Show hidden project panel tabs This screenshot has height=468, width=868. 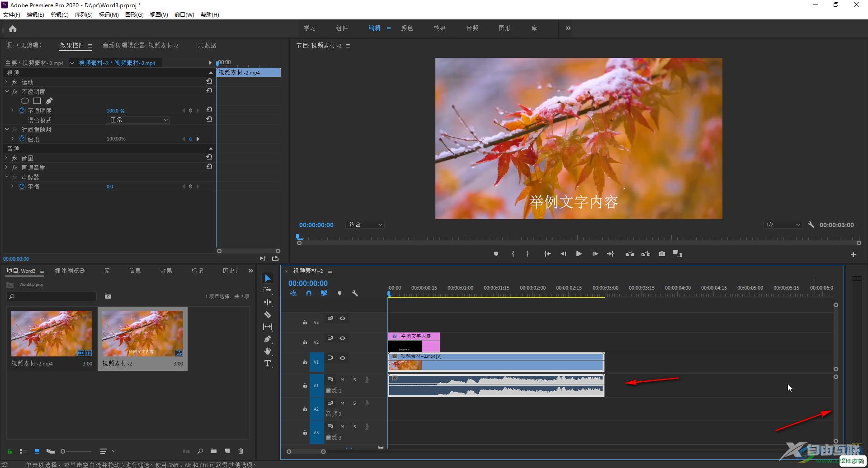pos(251,271)
